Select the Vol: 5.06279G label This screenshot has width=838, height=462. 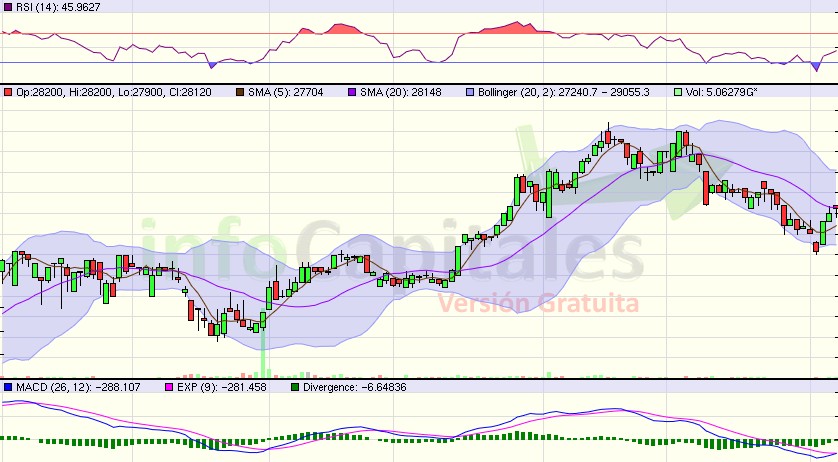(x=721, y=92)
